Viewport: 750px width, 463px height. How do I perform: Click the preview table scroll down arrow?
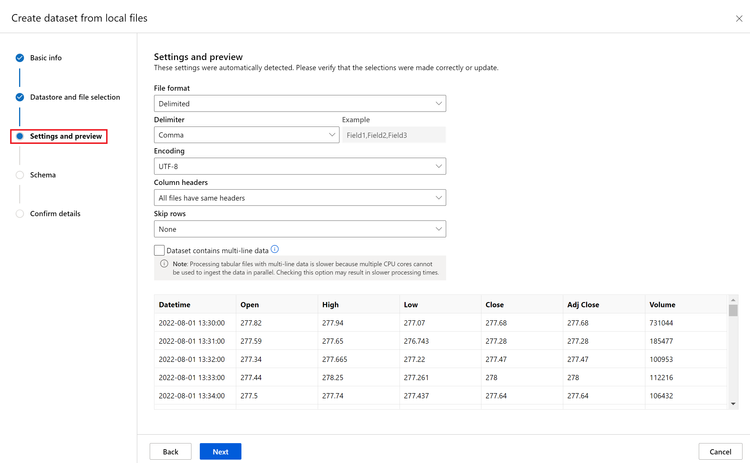pyautogui.click(x=733, y=404)
